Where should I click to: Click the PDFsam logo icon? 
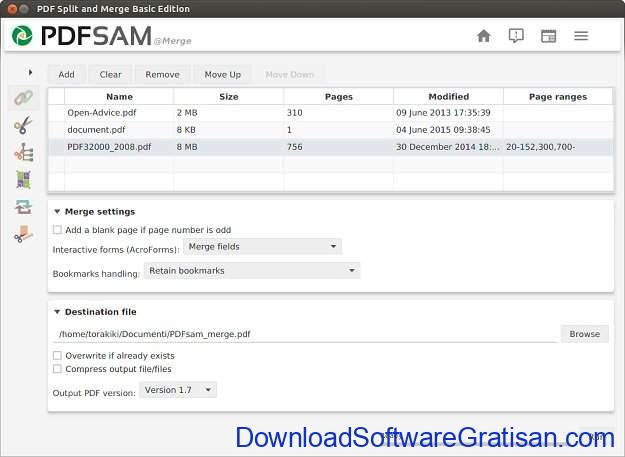pos(22,35)
